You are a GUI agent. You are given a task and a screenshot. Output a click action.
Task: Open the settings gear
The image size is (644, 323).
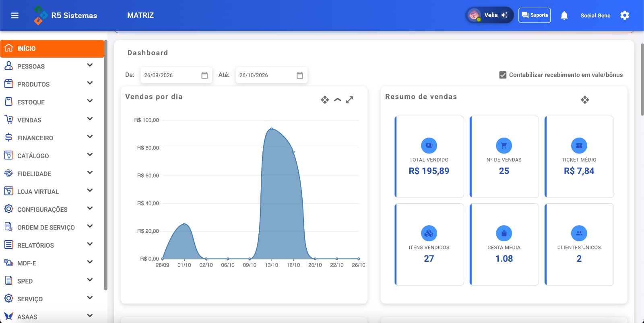625,15
